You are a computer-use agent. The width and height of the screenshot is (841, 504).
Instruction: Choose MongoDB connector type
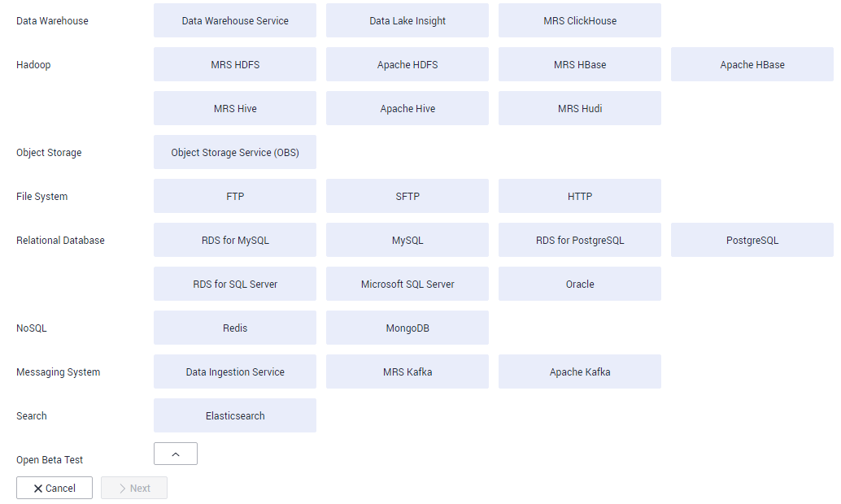tap(407, 328)
